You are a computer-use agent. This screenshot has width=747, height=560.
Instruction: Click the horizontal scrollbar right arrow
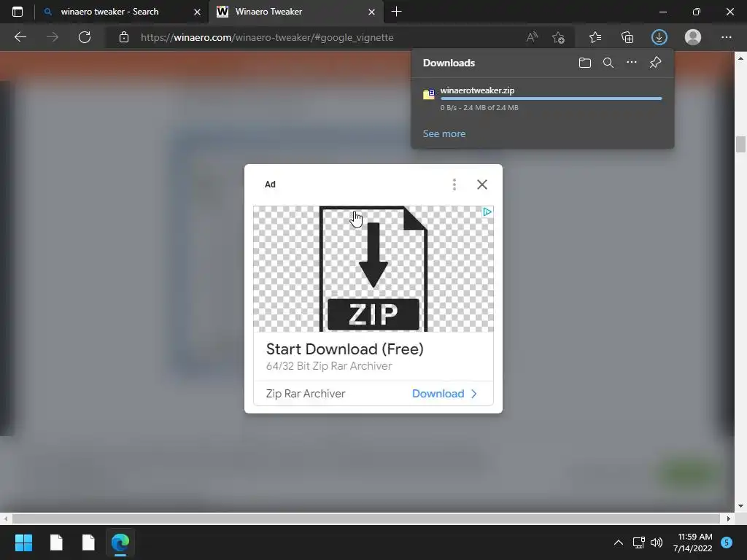click(x=729, y=518)
